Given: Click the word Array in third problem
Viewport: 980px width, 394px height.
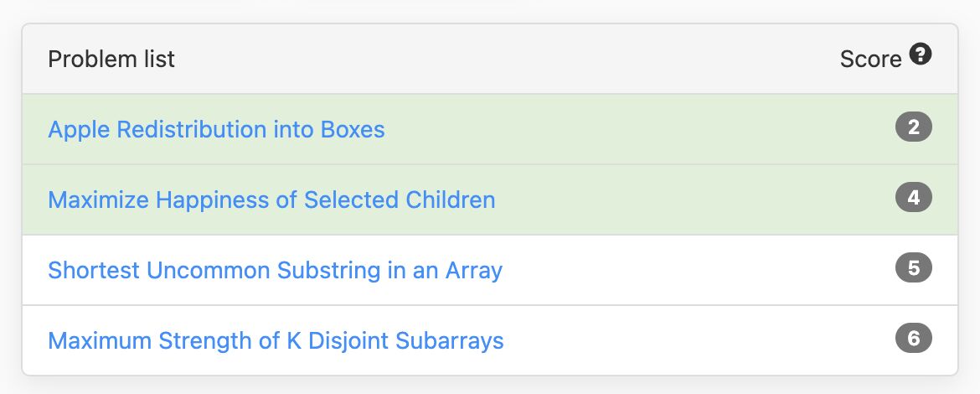Looking at the screenshot, I should coord(474,272).
